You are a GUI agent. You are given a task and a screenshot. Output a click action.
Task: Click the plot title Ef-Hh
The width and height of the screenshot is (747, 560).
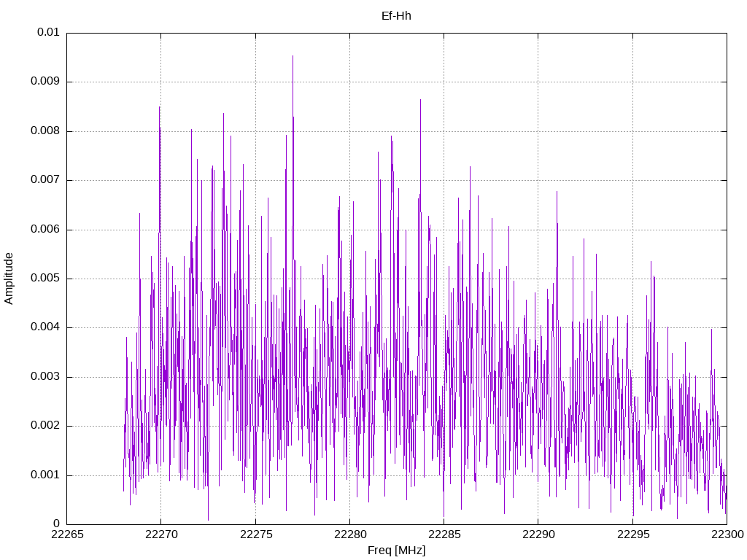pyautogui.click(x=396, y=16)
